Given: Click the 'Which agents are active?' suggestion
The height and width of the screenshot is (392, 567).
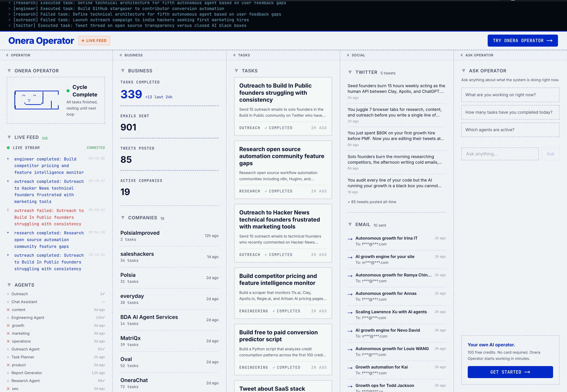Looking at the screenshot, I should [510, 130].
